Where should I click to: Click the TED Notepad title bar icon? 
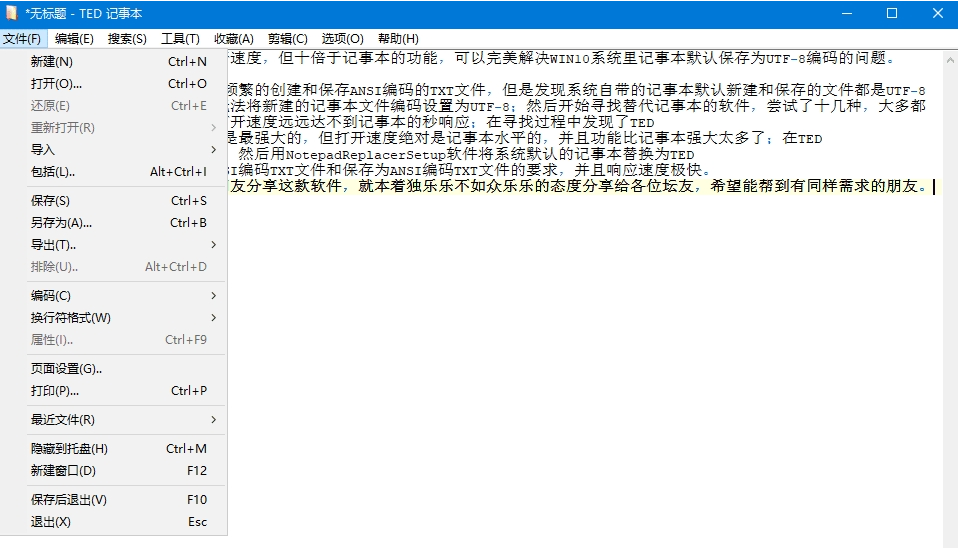(x=11, y=13)
